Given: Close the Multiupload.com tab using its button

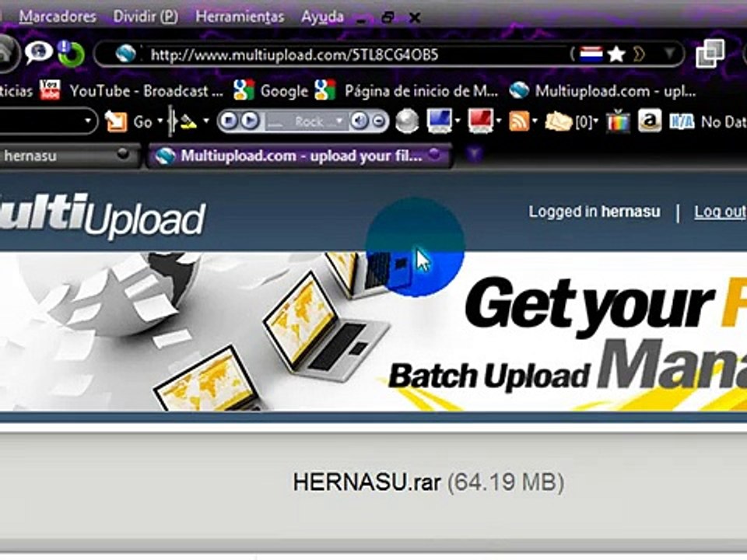Looking at the screenshot, I should (x=434, y=154).
